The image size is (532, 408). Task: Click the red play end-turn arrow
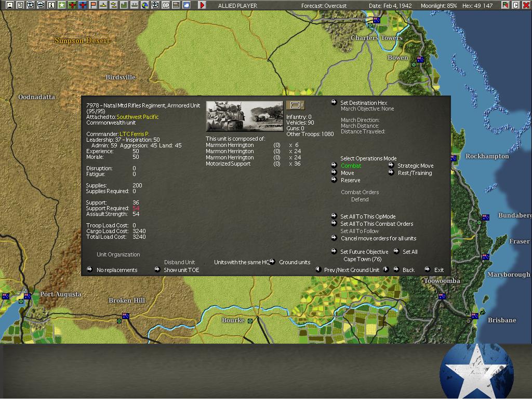coord(202,5)
